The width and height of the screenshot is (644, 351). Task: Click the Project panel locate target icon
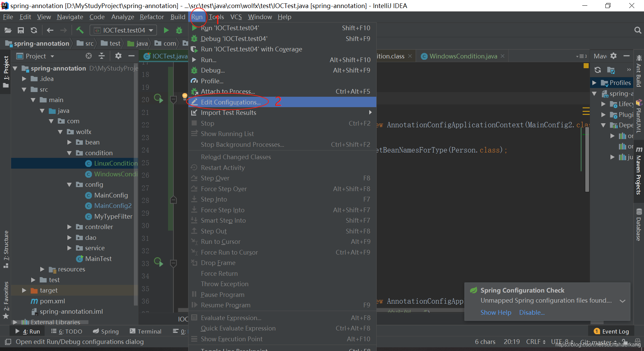[89, 56]
